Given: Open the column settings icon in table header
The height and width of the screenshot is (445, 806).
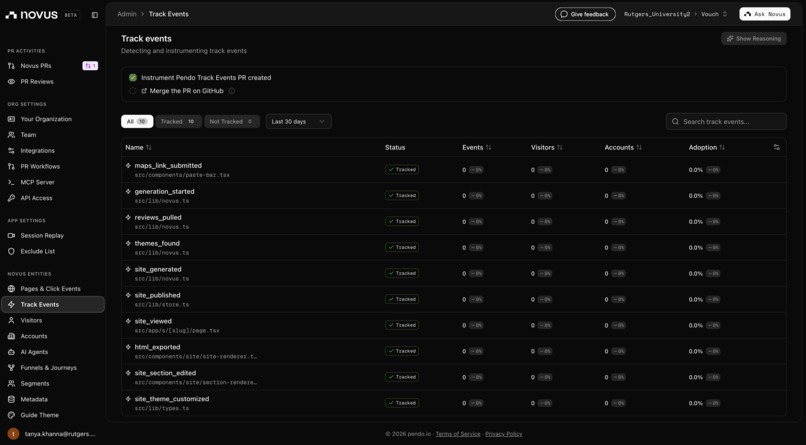Looking at the screenshot, I should click(776, 147).
